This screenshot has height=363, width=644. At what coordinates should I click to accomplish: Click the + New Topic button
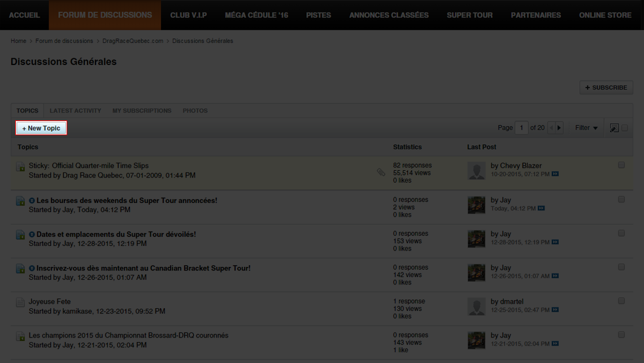41,128
